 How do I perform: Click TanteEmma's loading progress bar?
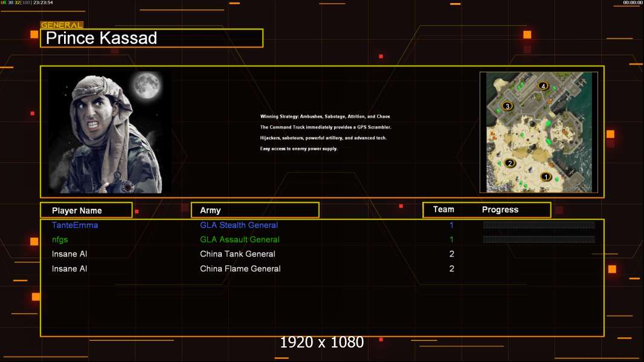539,224
